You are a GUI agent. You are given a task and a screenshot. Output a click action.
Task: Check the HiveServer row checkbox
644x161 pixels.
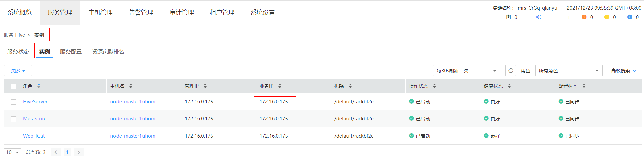(x=14, y=102)
